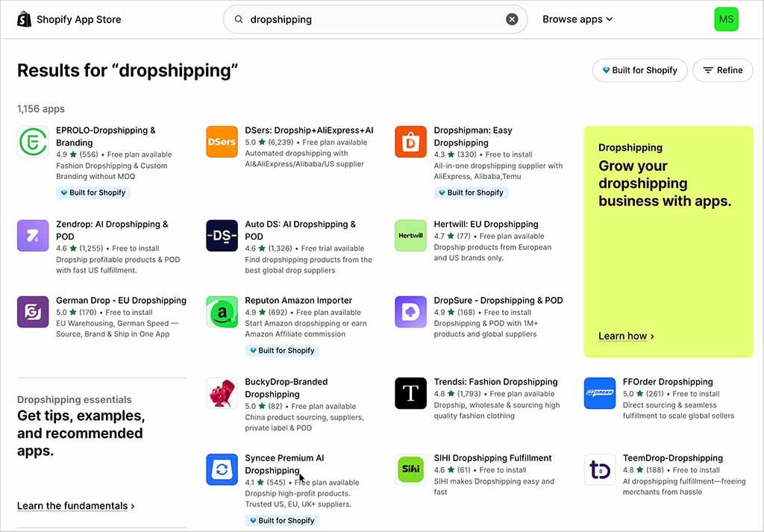The width and height of the screenshot is (764, 532).
Task: Click 'SIHI makes Dropshipping easy and fast' text
Action: tap(494, 486)
